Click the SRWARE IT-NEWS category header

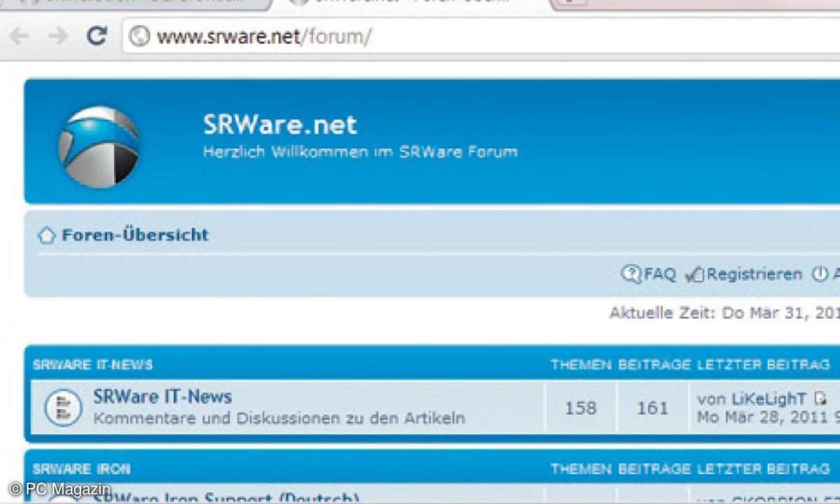92,365
